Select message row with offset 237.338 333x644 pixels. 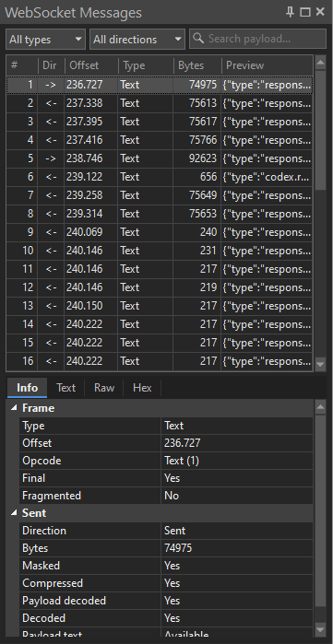click(160, 103)
